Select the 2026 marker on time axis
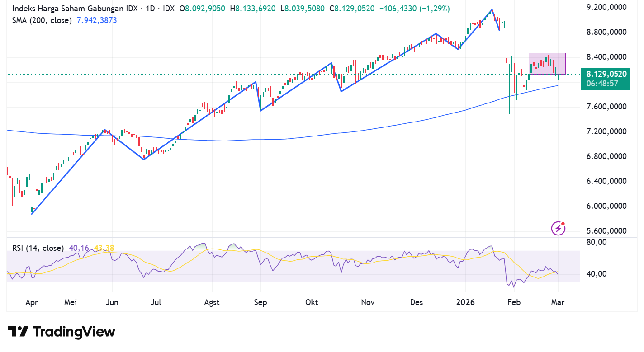 (465, 302)
